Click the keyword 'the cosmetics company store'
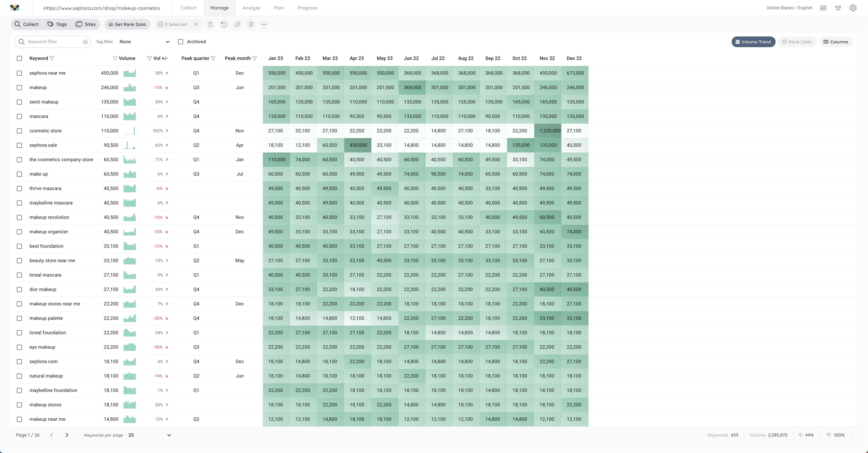This screenshot has height=453, width=868. [61, 160]
